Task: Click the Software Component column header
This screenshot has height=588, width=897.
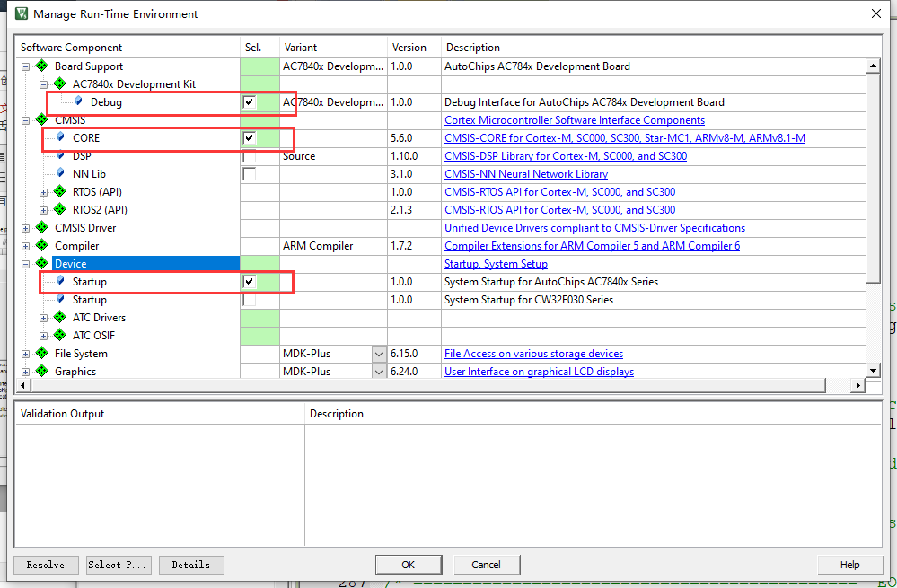Action: click(x=128, y=47)
